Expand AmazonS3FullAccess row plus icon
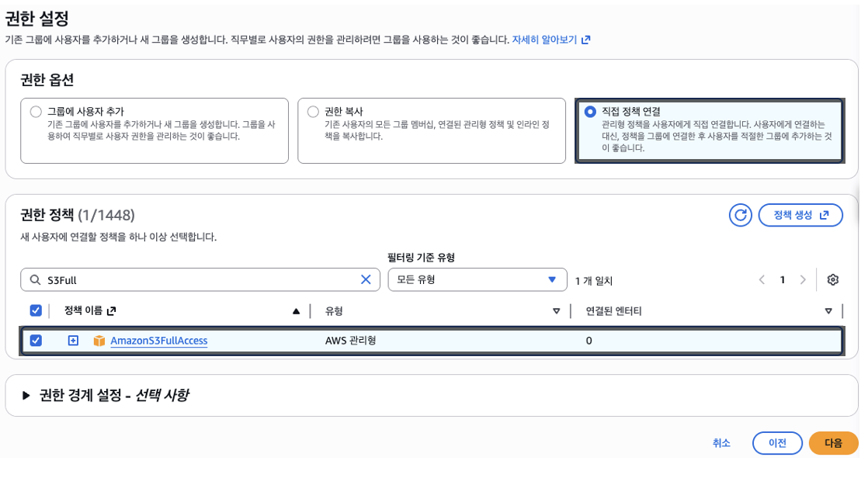This screenshot has height=478, width=868. (73, 340)
